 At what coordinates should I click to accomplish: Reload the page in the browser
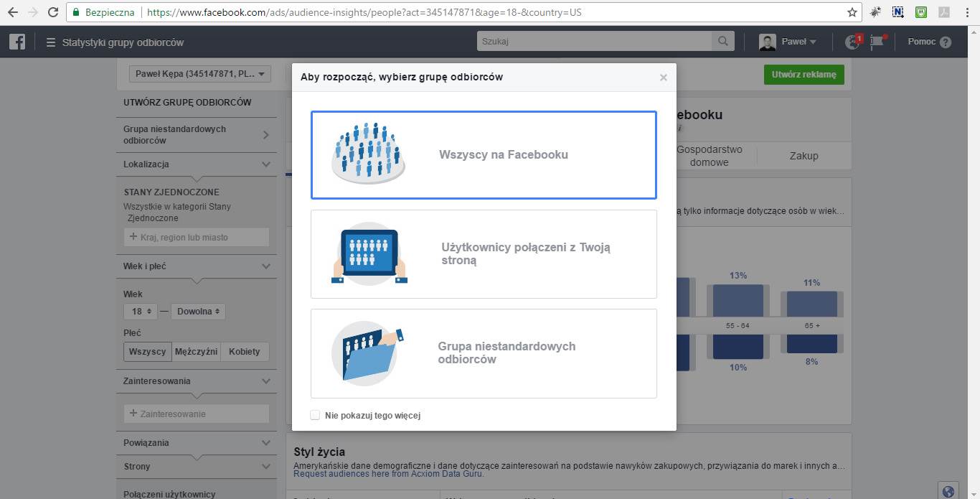53,12
